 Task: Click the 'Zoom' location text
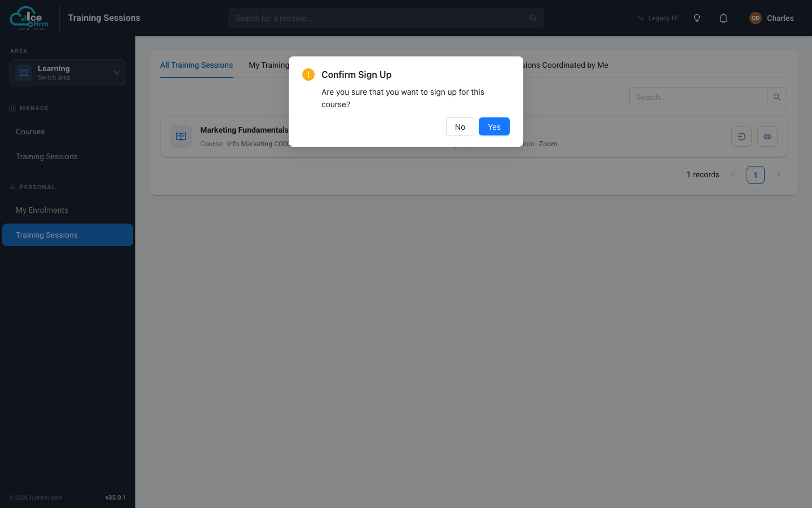click(x=548, y=144)
